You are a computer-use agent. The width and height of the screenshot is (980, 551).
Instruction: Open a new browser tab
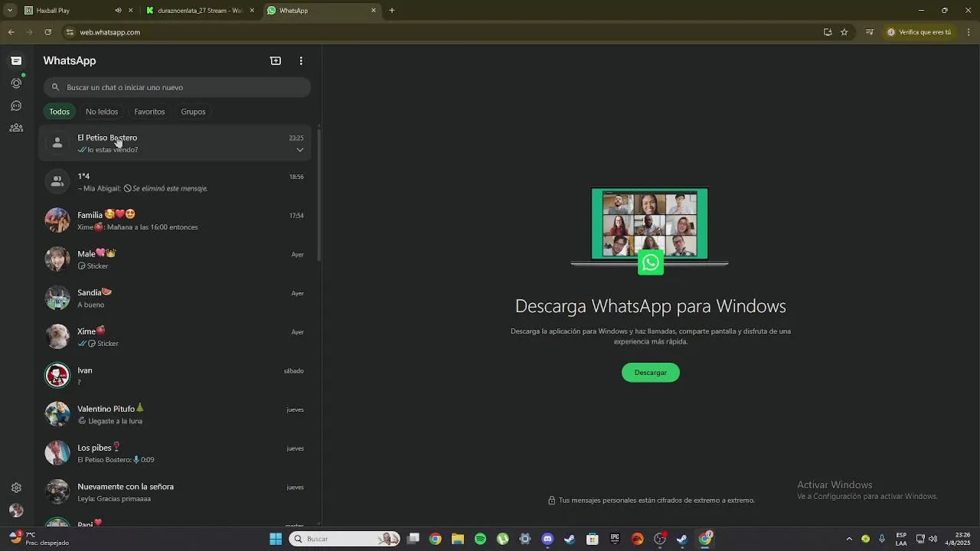coord(392,11)
